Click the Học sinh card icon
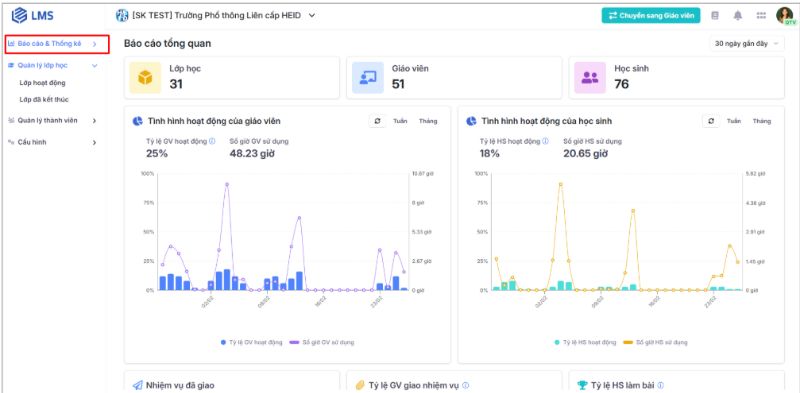 click(x=590, y=78)
